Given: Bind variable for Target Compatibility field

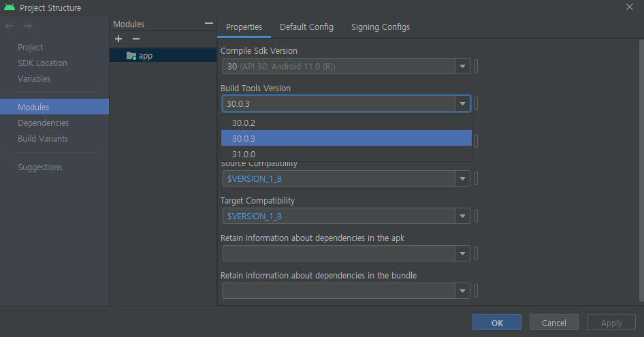Looking at the screenshot, I should [x=476, y=216].
